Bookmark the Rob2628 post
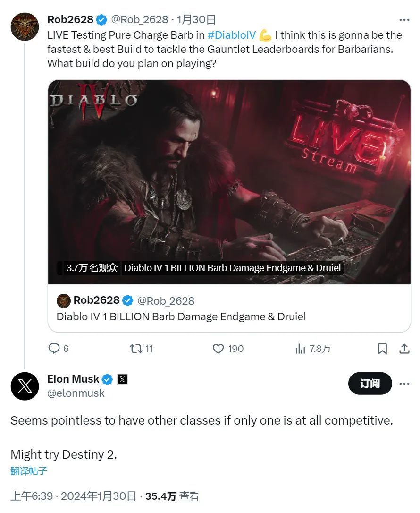The height and width of the screenshot is (513, 420). pos(382,349)
